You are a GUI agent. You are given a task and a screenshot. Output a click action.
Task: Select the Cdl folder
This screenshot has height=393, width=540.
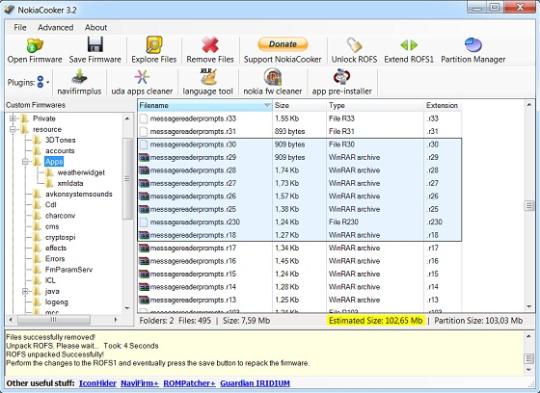(51, 205)
